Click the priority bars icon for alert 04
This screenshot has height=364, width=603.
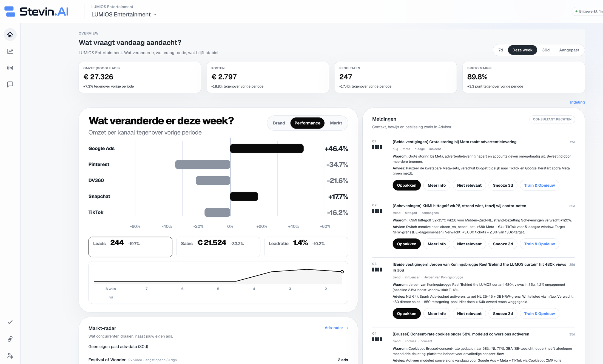377,339
